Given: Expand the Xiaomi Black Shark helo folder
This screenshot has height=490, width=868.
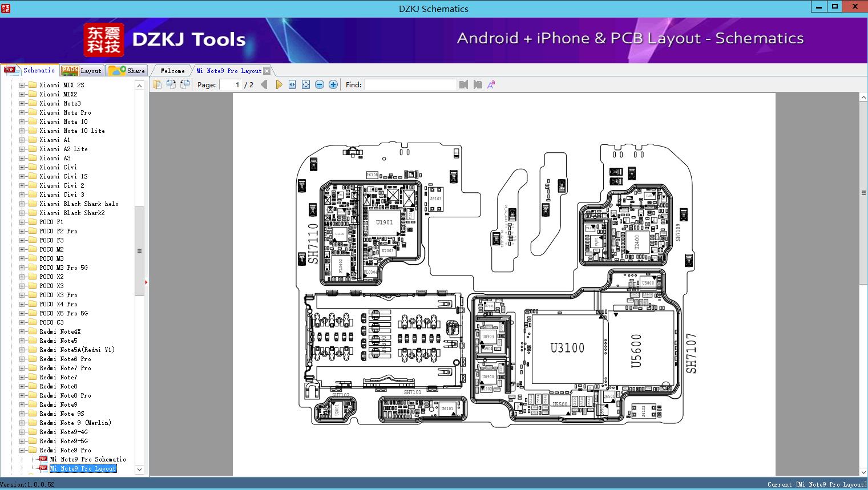Looking at the screenshot, I should (22, 204).
